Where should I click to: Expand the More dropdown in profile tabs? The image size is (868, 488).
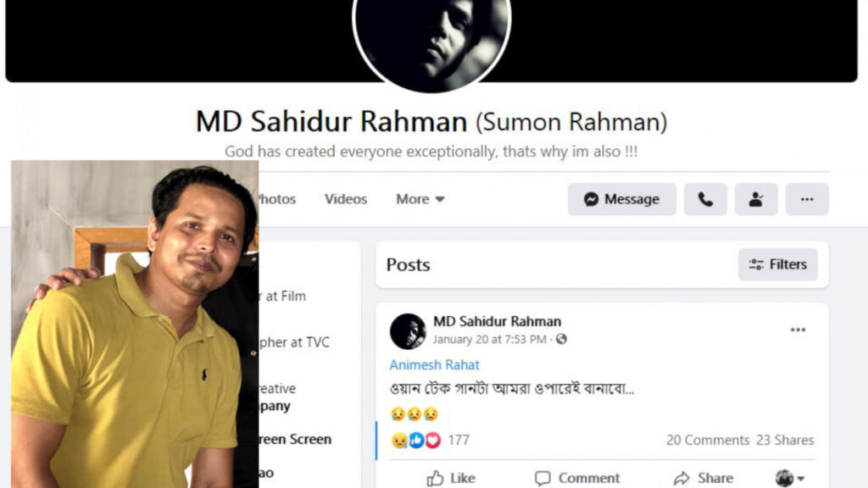click(420, 199)
